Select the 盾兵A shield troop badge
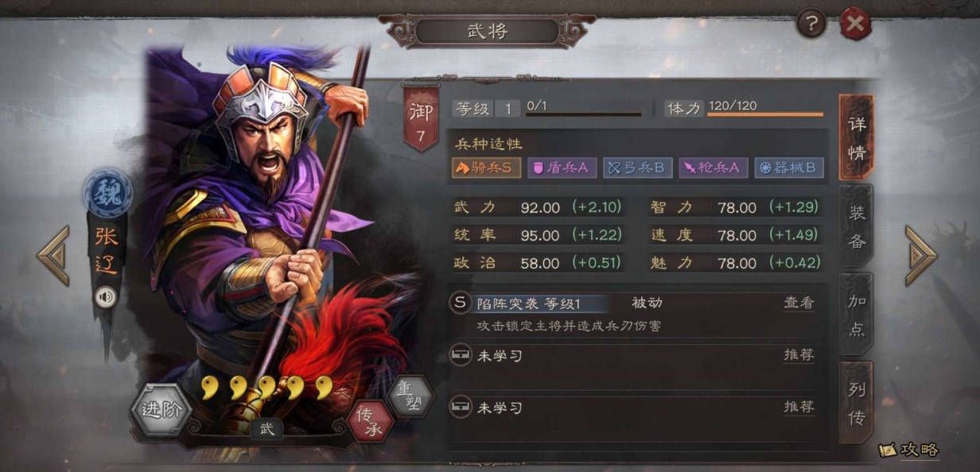 pyautogui.click(x=562, y=168)
